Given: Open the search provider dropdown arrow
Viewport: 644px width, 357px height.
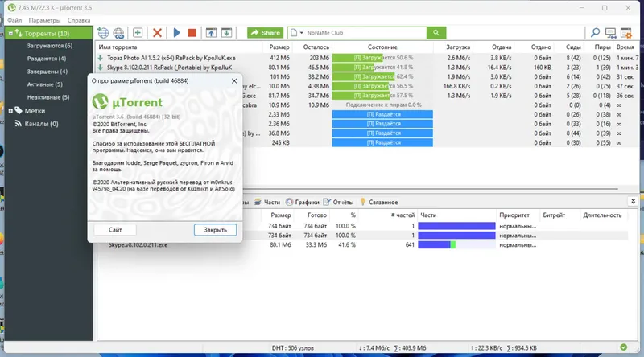Looking at the screenshot, I should point(301,33).
